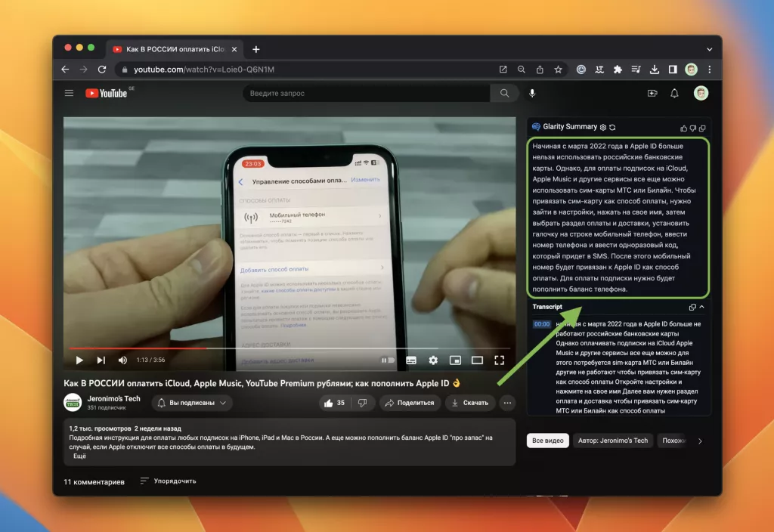Open the YouTube hamburger guide menu
The image size is (774, 532).
tap(69, 93)
